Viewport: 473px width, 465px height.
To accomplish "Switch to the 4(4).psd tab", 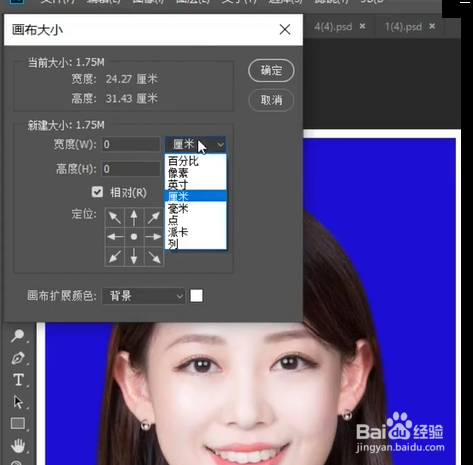I will (x=333, y=27).
